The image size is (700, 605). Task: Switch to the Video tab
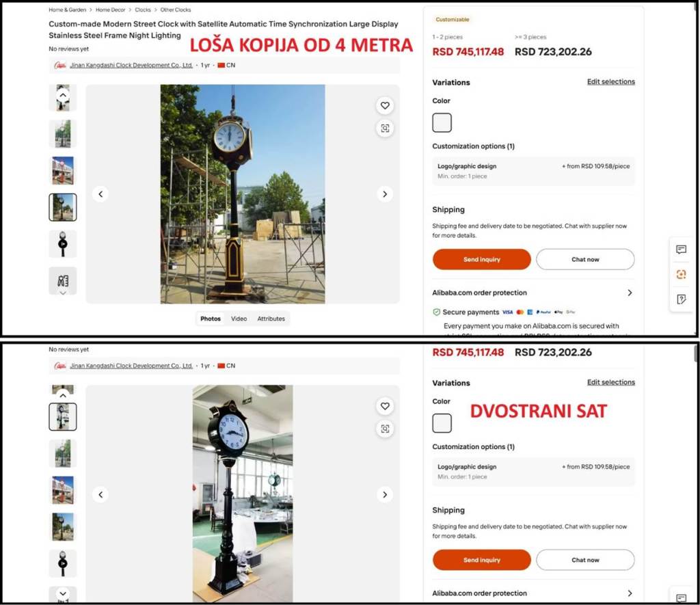pos(239,319)
